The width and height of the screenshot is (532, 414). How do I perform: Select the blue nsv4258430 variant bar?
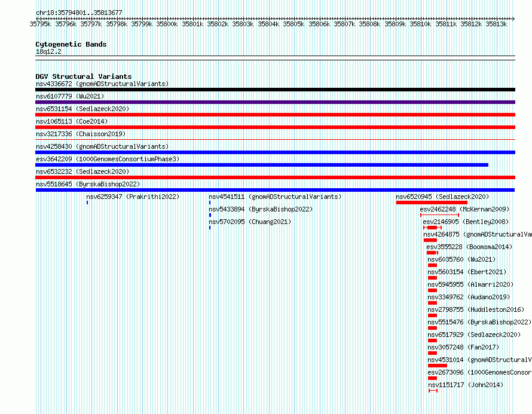(x=275, y=152)
